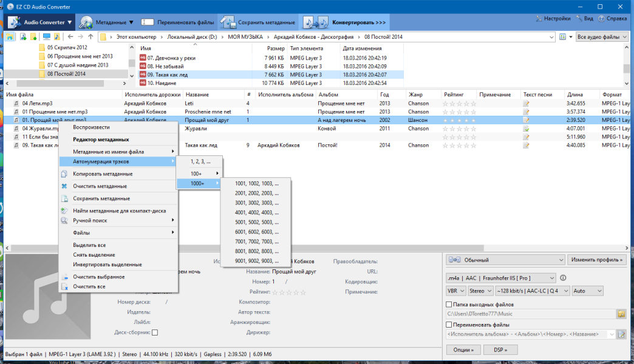Choose Инвертировать выделенные menu item
This screenshot has width=634, height=364.
tap(118, 265)
